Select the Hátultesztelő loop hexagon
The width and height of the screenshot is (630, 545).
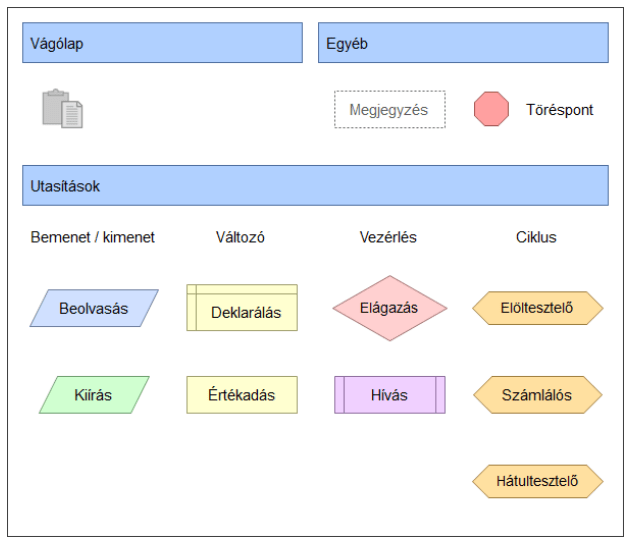click(537, 482)
